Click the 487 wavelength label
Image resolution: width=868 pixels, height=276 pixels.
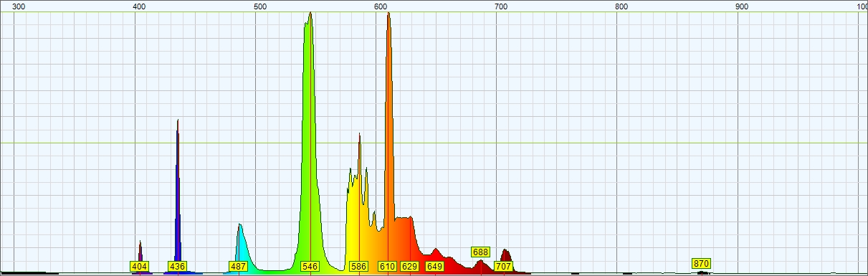click(239, 266)
